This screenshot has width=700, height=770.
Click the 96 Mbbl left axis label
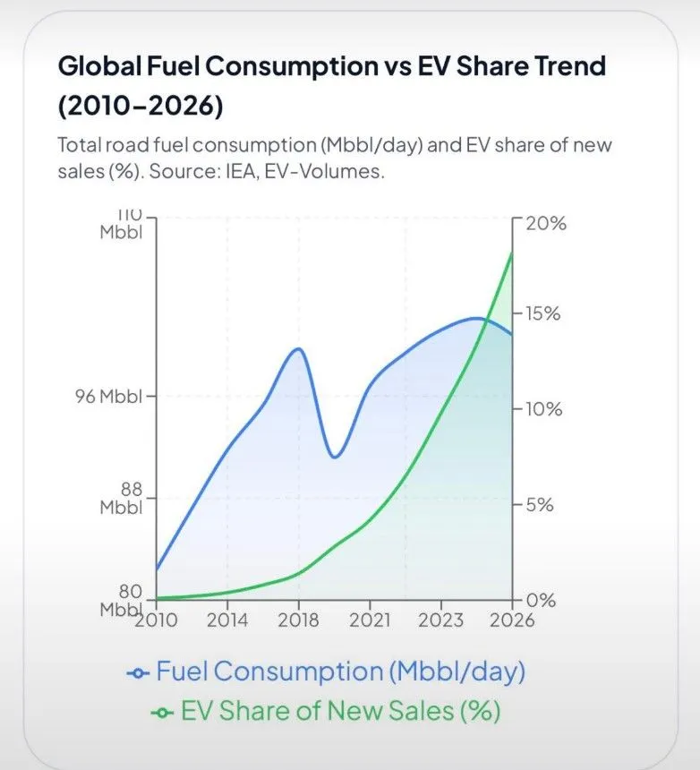coord(108,397)
